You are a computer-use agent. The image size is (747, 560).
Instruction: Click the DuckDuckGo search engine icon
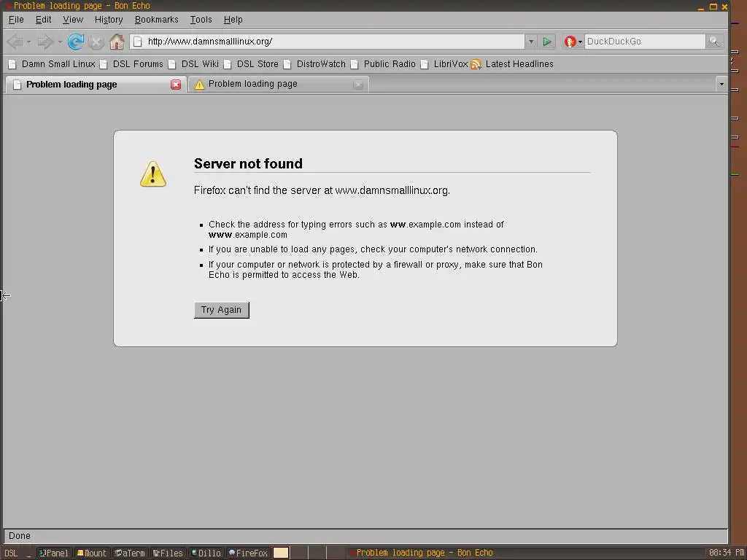(570, 42)
